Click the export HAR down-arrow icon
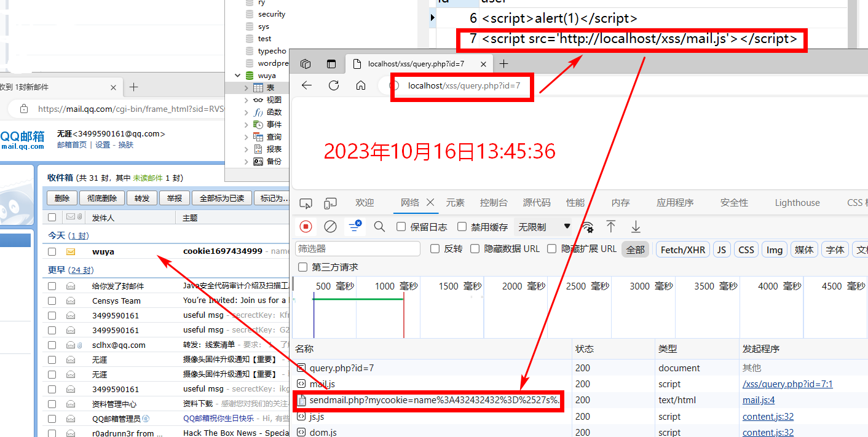 coord(636,227)
